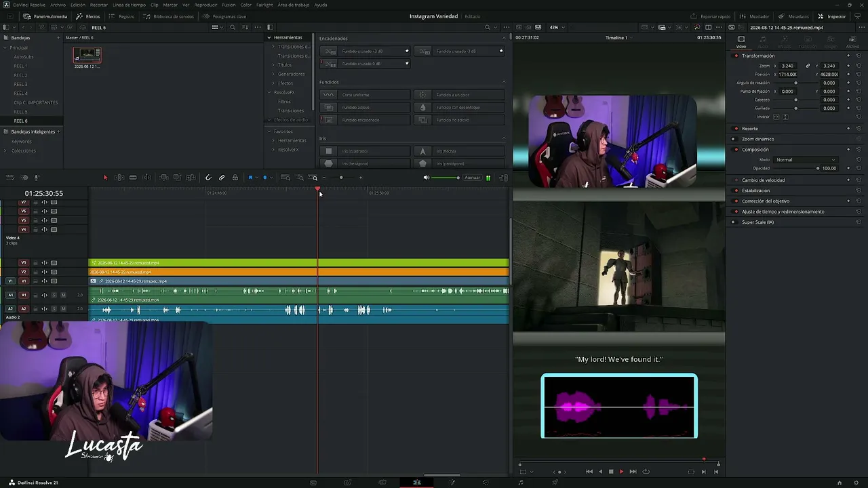Add a keyframe for Opacidad
The image size is (868, 488).
tap(848, 168)
